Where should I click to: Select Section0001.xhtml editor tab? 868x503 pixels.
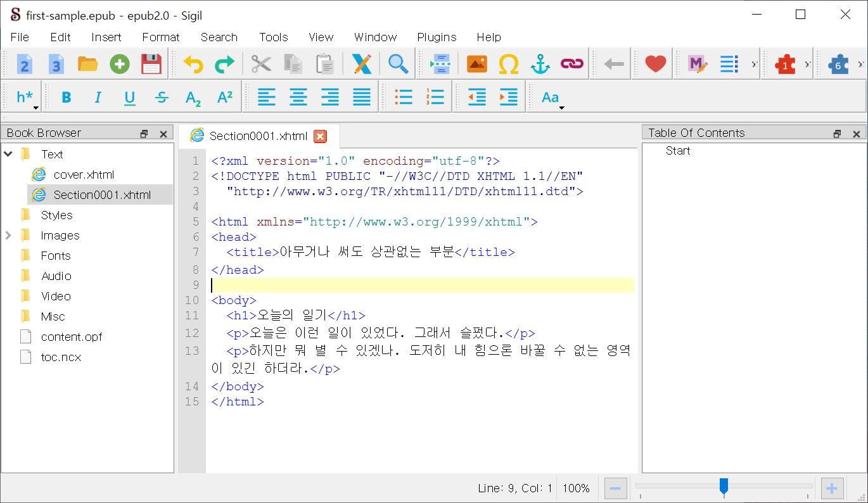tap(258, 136)
